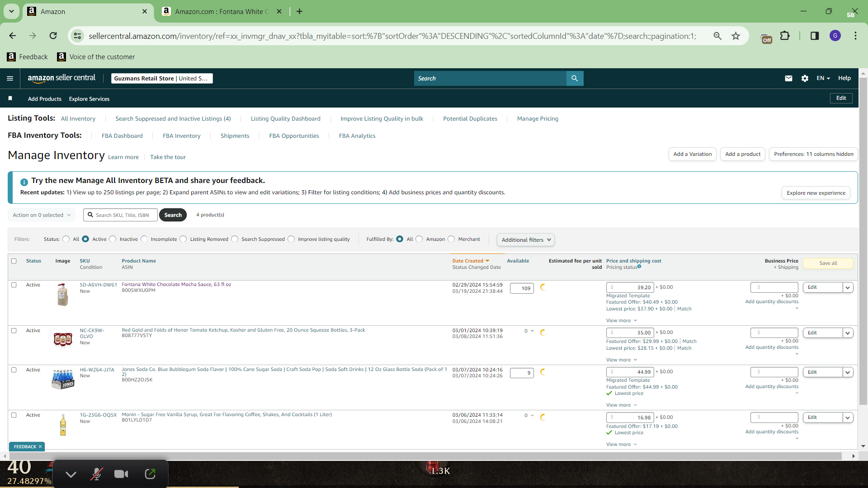868x488 pixels.
Task: Click the price field showing 39.20
Action: point(630,287)
